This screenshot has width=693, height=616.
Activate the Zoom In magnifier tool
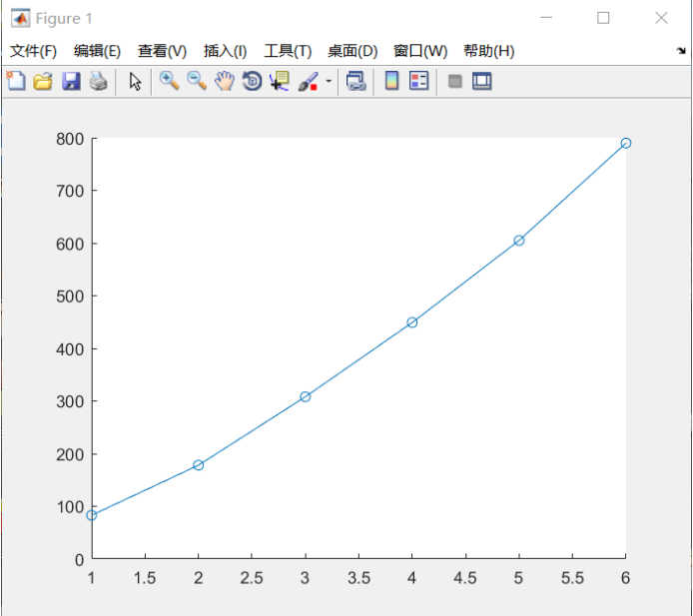(x=169, y=81)
